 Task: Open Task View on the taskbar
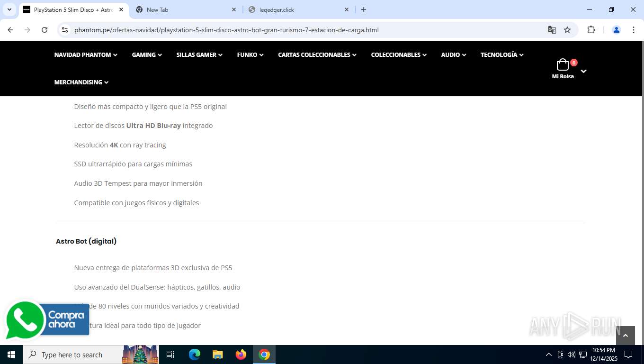[170, 355]
